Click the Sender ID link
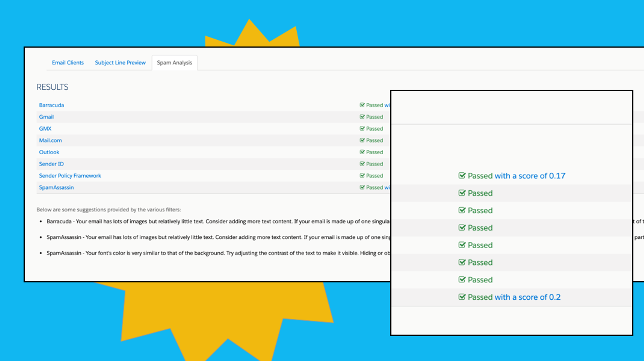The image size is (644, 361). pos(51,164)
